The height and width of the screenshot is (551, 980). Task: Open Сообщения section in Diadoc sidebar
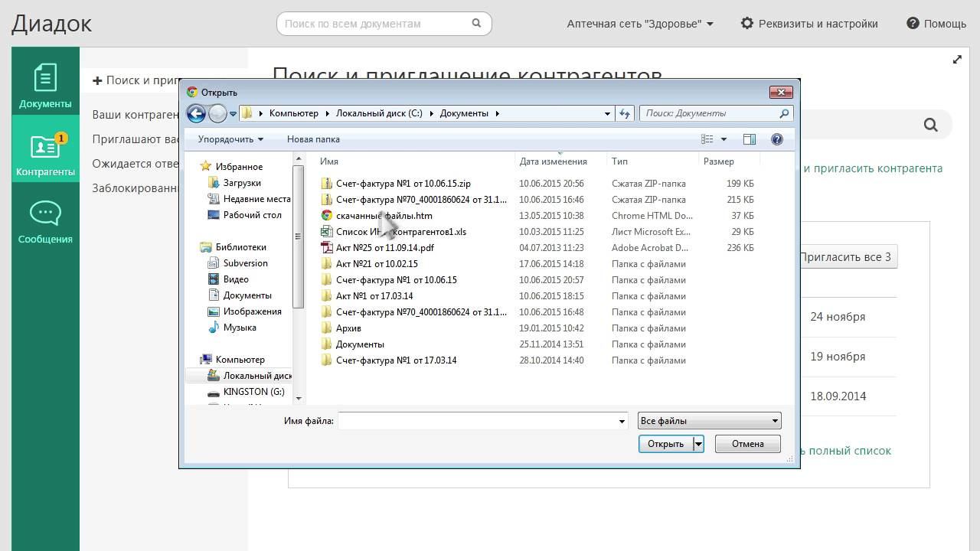coord(45,223)
